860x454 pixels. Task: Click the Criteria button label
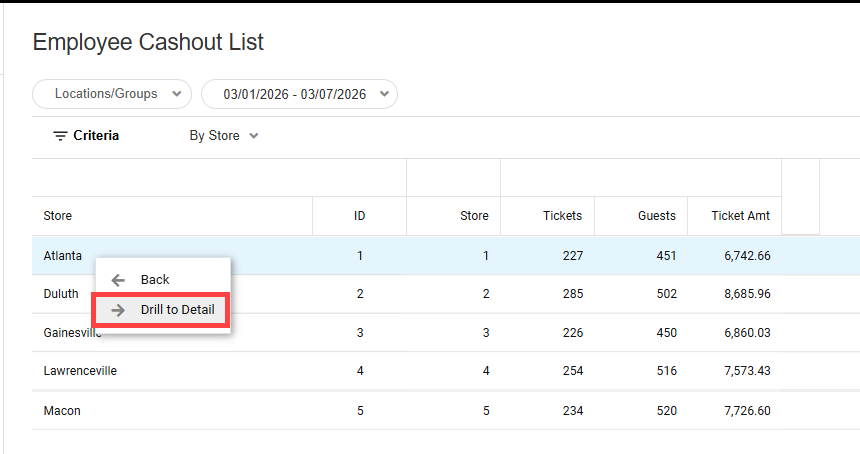[x=96, y=136]
